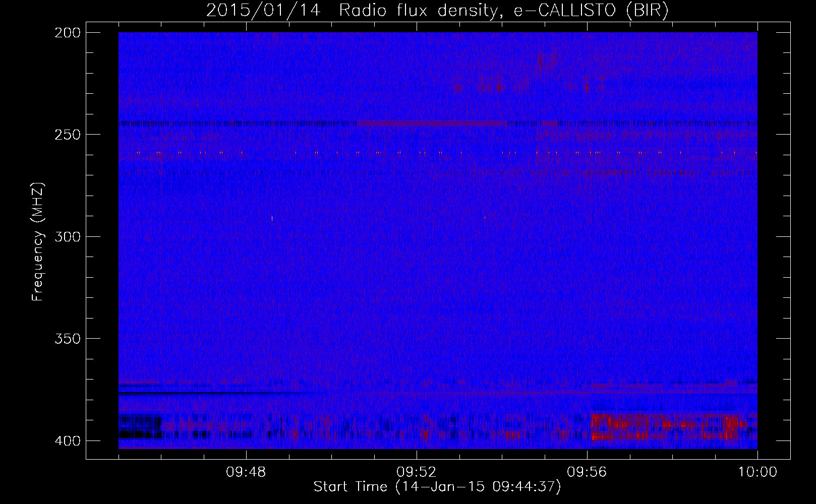
Task: Select the 'Frequency (MHZ)' axis label
Action: (38, 242)
